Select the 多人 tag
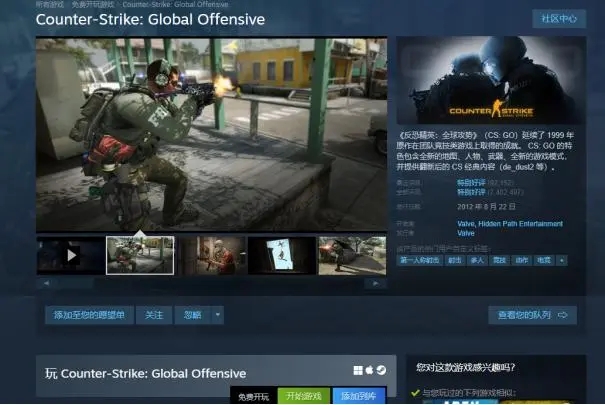Viewport: 605px width, 405px height. coord(477,260)
